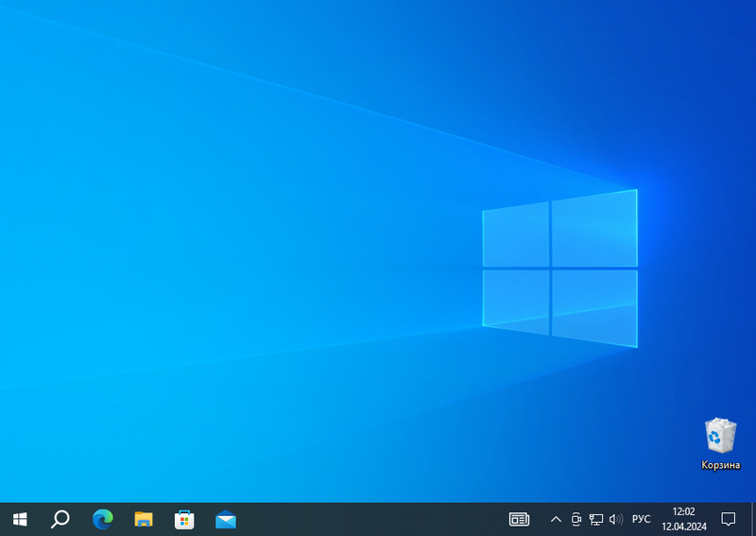Select the Корзина recycle bin icon

pyautogui.click(x=720, y=435)
